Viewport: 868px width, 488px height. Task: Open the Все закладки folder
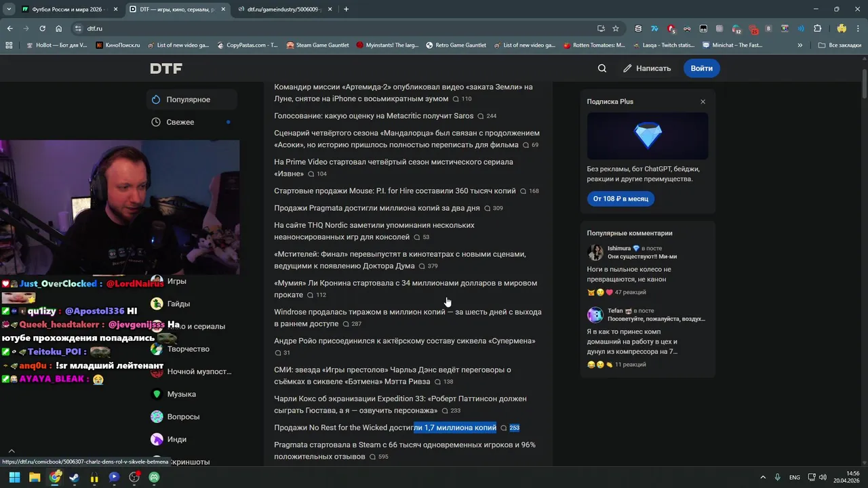[x=840, y=45]
